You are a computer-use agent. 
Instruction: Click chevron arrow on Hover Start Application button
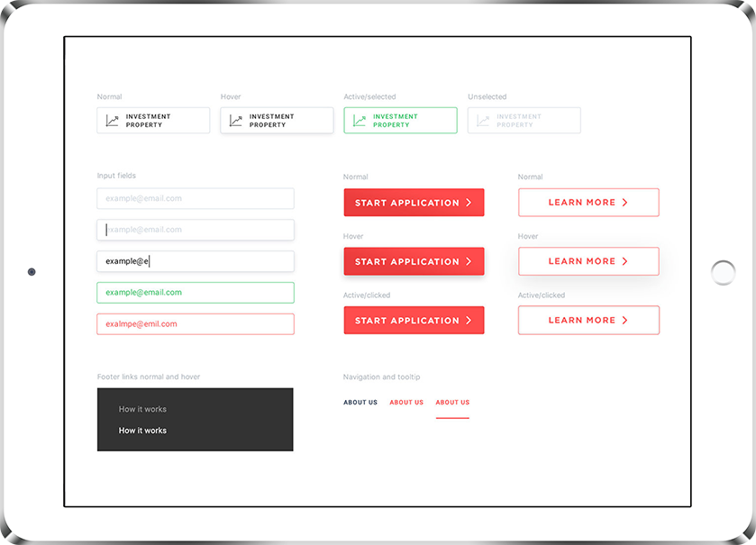tap(469, 261)
